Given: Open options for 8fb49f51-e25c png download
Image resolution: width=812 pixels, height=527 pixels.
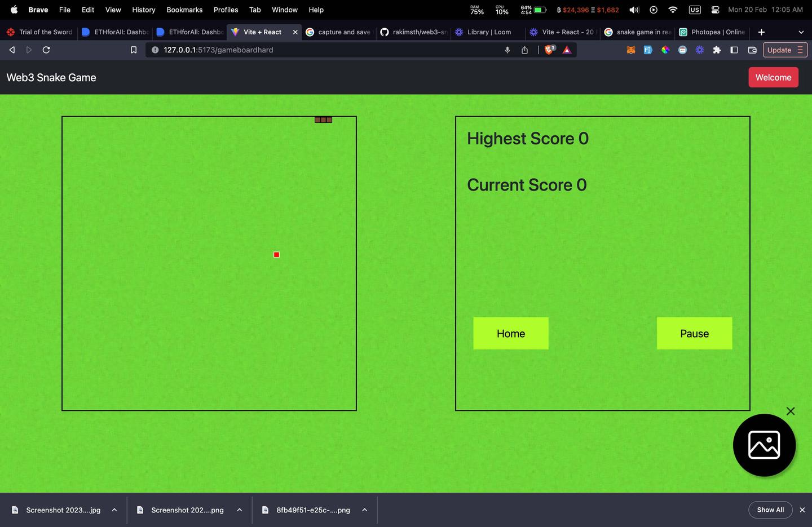Looking at the screenshot, I should click(364, 510).
